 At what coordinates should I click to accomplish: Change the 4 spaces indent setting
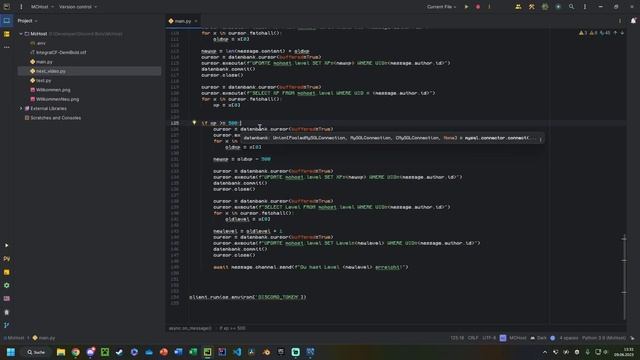click(569, 338)
